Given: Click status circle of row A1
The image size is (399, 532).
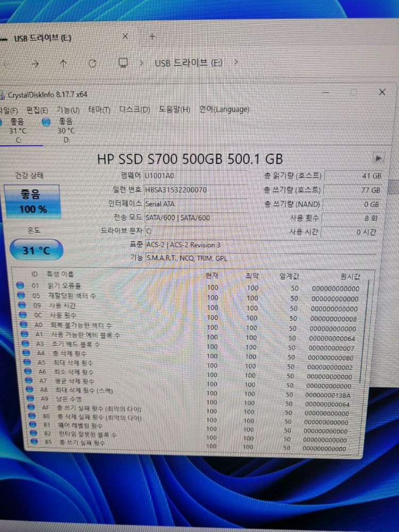Looking at the screenshot, I should coord(25,334).
